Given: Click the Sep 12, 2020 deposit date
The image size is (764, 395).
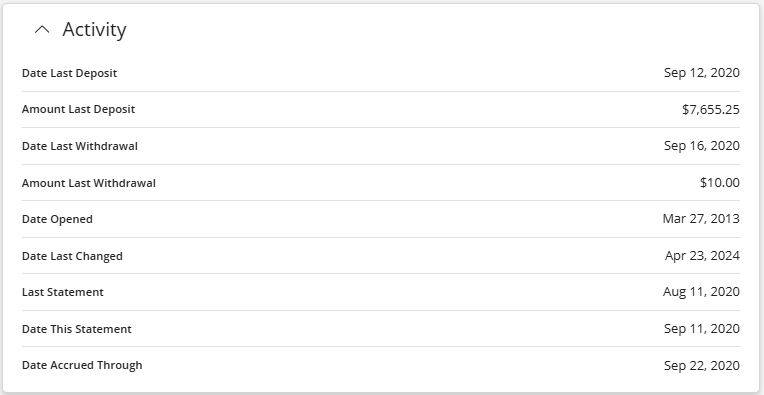Looking at the screenshot, I should (702, 73).
